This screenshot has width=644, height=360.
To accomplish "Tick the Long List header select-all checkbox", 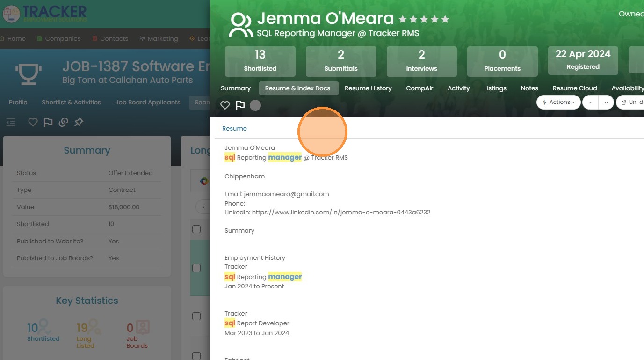I will tap(196, 229).
